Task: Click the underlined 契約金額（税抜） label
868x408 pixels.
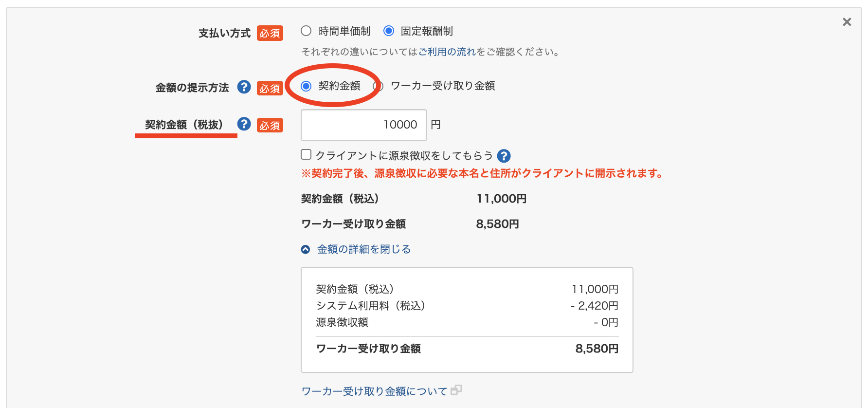Action: click(184, 125)
